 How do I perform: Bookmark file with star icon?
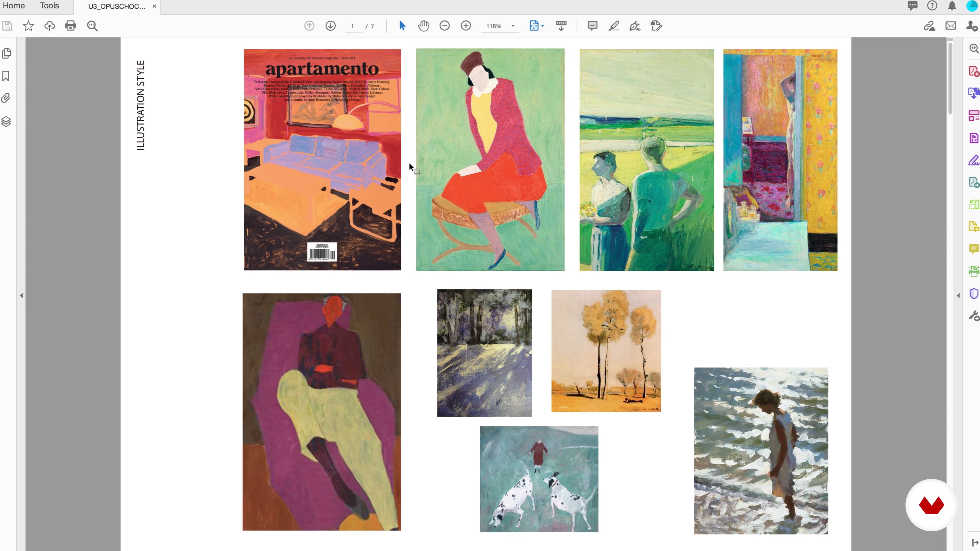(x=29, y=26)
